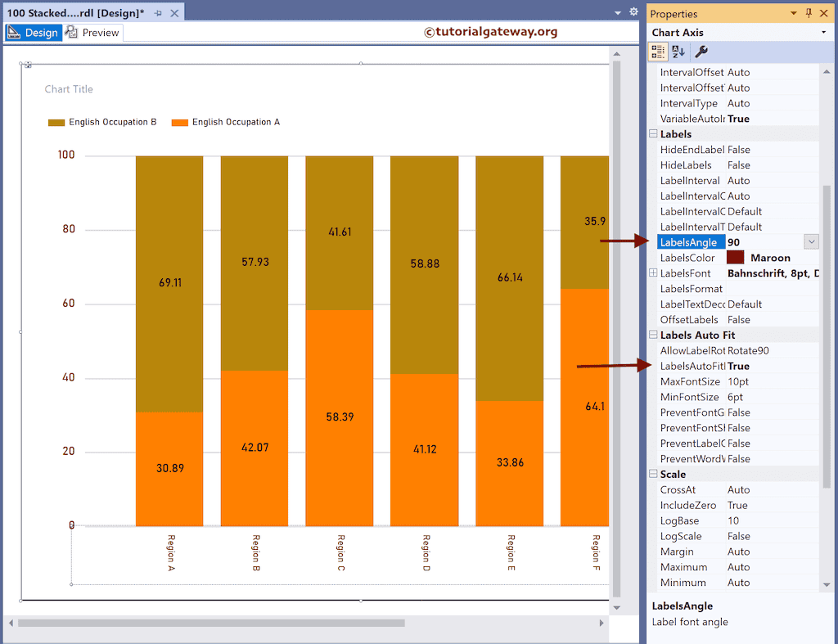Close the 100 Stacked rdl design tab
The image size is (838, 644).
(173, 13)
